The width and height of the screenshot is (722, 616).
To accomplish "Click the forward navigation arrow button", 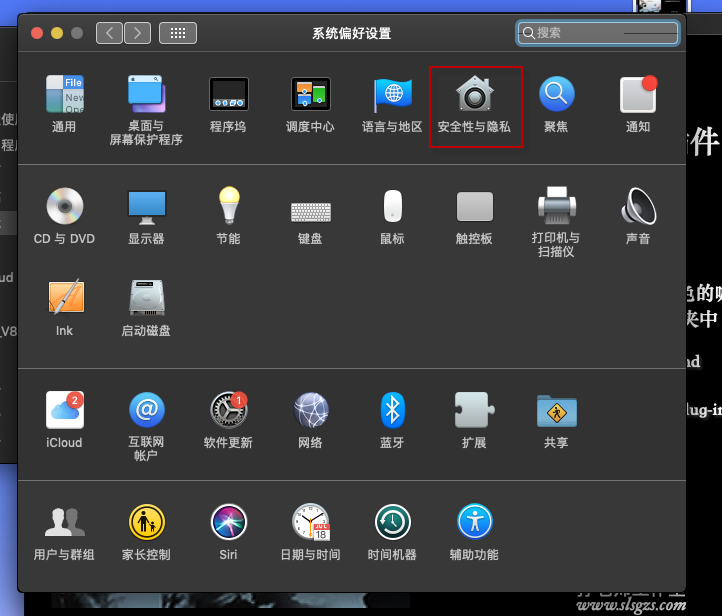I will (x=137, y=33).
